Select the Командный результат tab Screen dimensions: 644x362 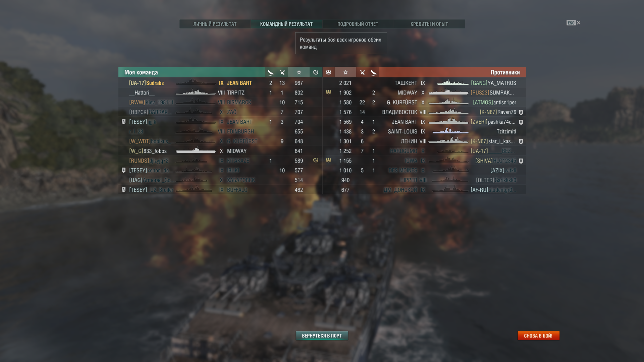pos(286,24)
